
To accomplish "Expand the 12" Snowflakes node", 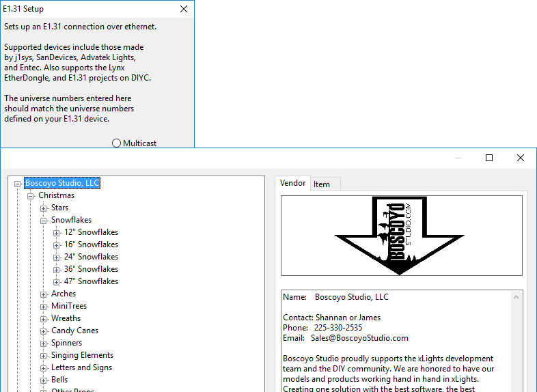I will [x=56, y=233].
